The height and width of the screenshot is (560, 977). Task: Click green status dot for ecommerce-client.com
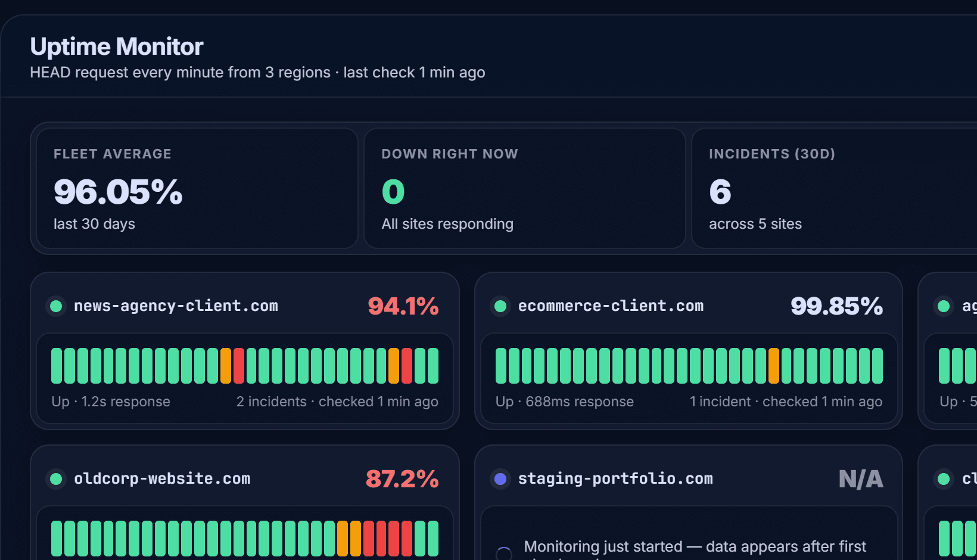pyautogui.click(x=500, y=306)
